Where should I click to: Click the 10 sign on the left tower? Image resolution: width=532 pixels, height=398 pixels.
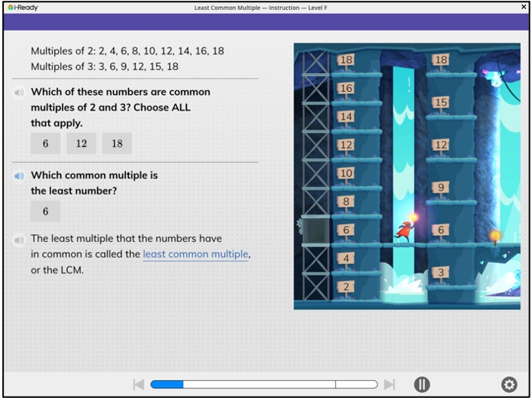tap(346, 173)
